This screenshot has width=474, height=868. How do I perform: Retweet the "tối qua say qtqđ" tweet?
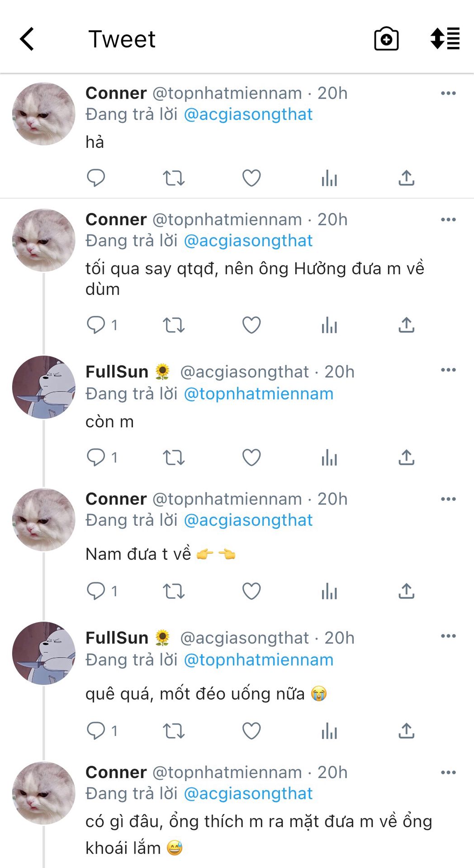tap(174, 325)
